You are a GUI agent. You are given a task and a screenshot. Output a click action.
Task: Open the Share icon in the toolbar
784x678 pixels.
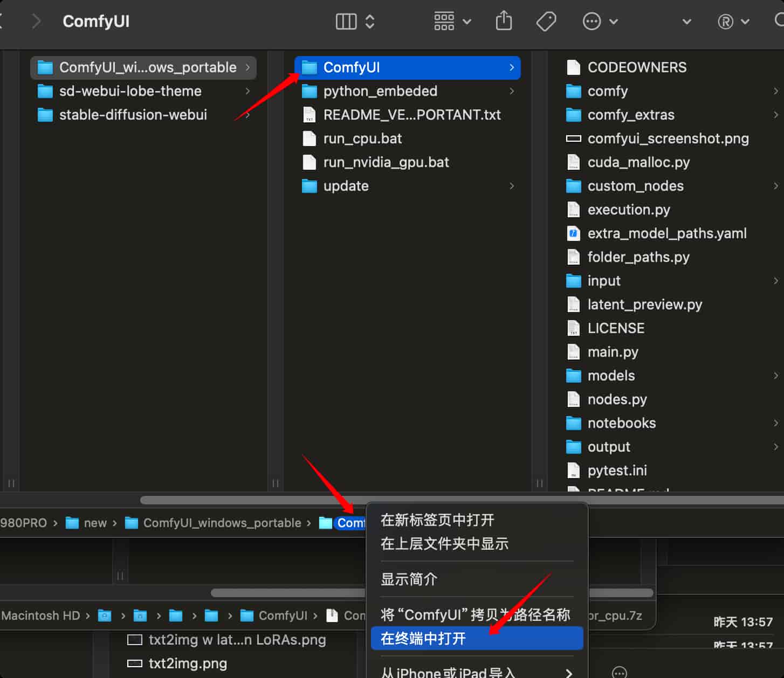(x=503, y=20)
